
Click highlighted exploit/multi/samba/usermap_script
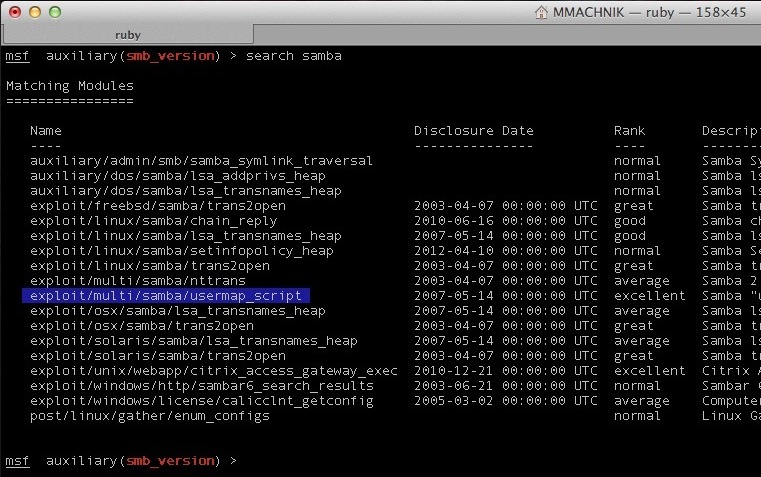pyautogui.click(x=165, y=296)
